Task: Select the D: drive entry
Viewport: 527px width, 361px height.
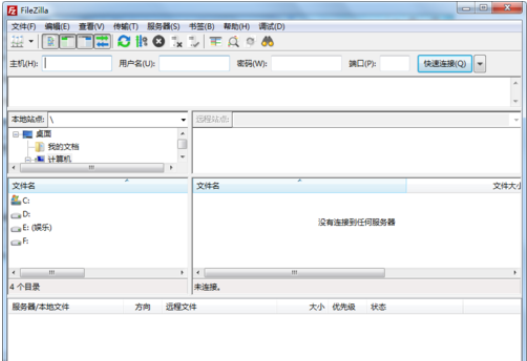Action: click(21, 214)
